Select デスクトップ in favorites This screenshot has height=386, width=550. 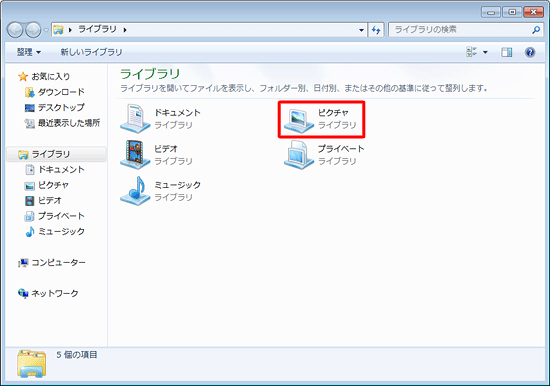coord(55,107)
